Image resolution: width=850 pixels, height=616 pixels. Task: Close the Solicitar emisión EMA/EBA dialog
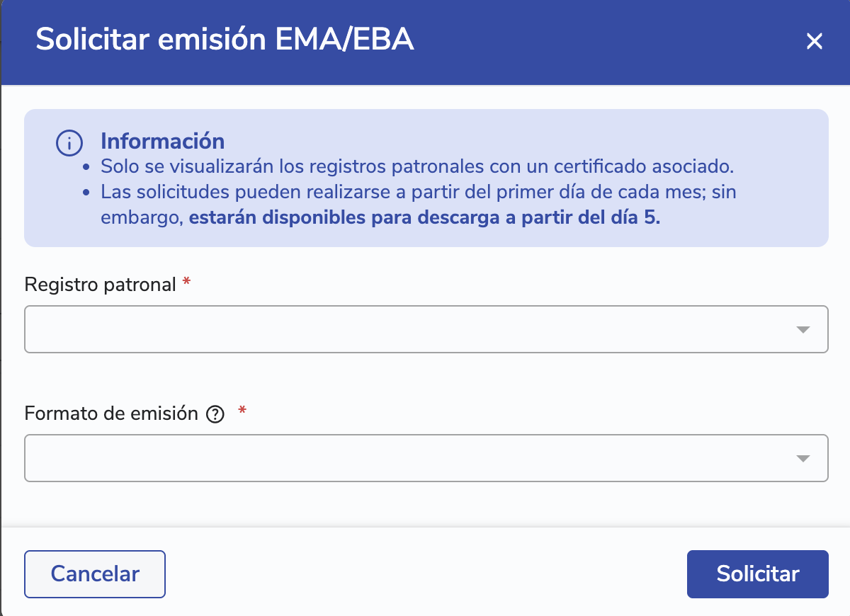point(814,42)
